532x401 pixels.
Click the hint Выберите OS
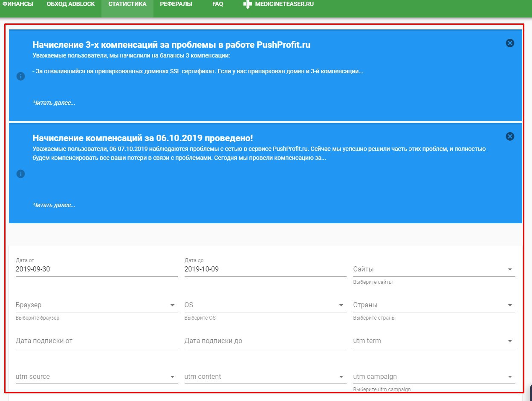[x=200, y=318]
